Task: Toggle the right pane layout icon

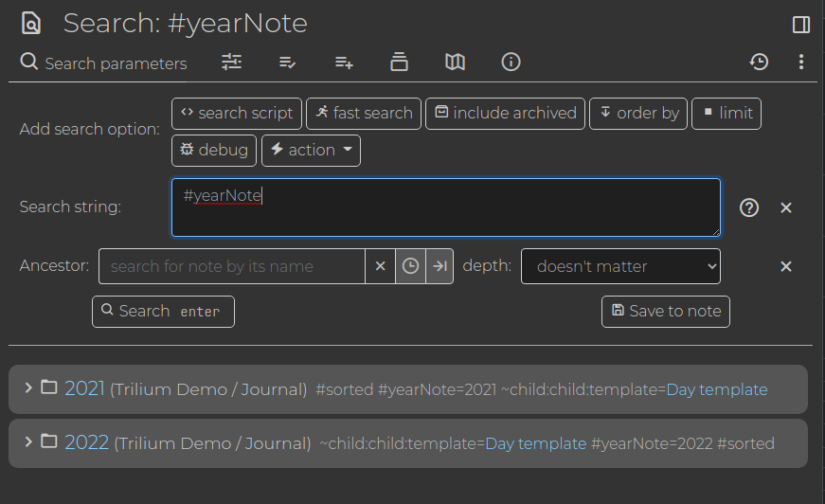Action: point(801,25)
